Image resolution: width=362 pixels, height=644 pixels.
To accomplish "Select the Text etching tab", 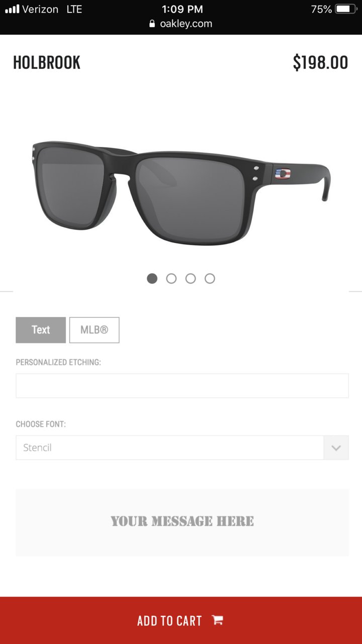I will pyautogui.click(x=41, y=330).
